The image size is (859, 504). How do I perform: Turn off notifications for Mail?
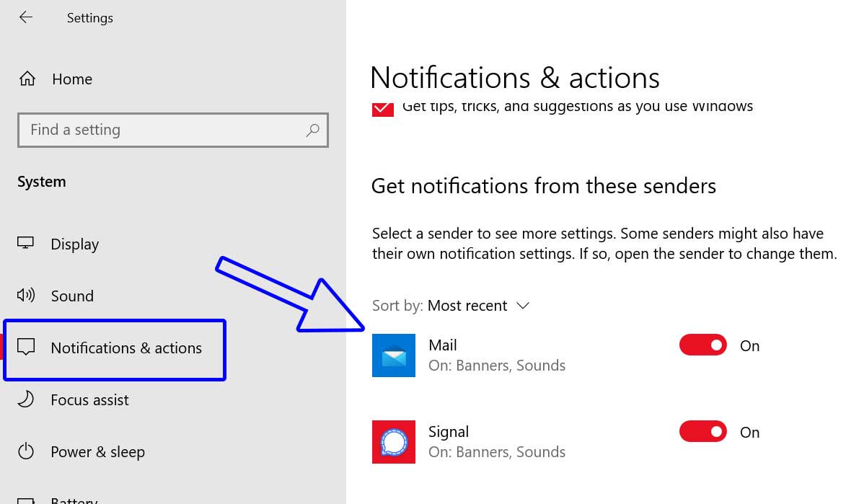(702, 345)
